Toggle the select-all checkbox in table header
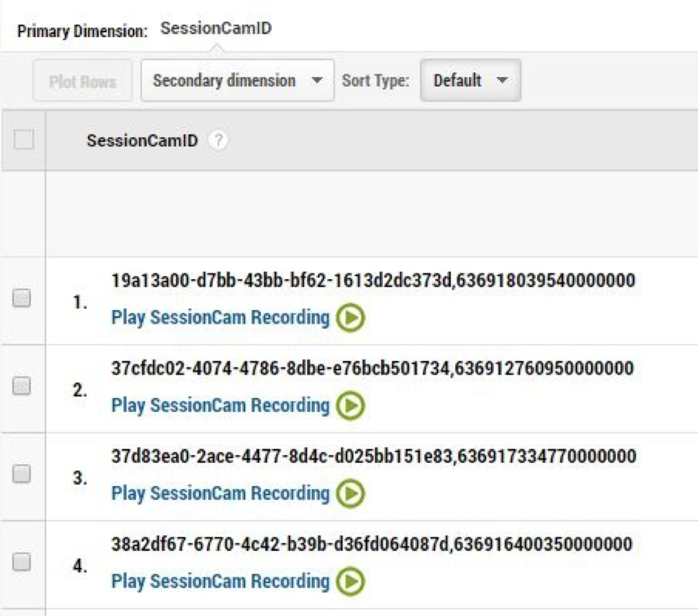The image size is (698, 616). tap(23, 140)
